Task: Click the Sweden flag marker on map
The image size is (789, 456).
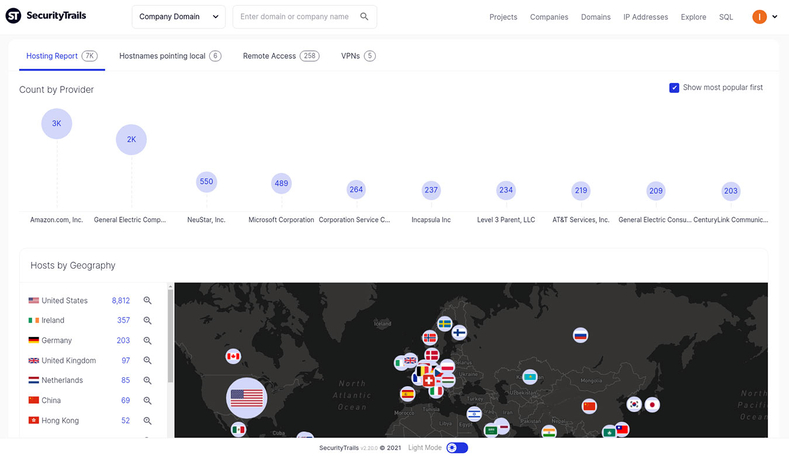Action: [x=444, y=324]
